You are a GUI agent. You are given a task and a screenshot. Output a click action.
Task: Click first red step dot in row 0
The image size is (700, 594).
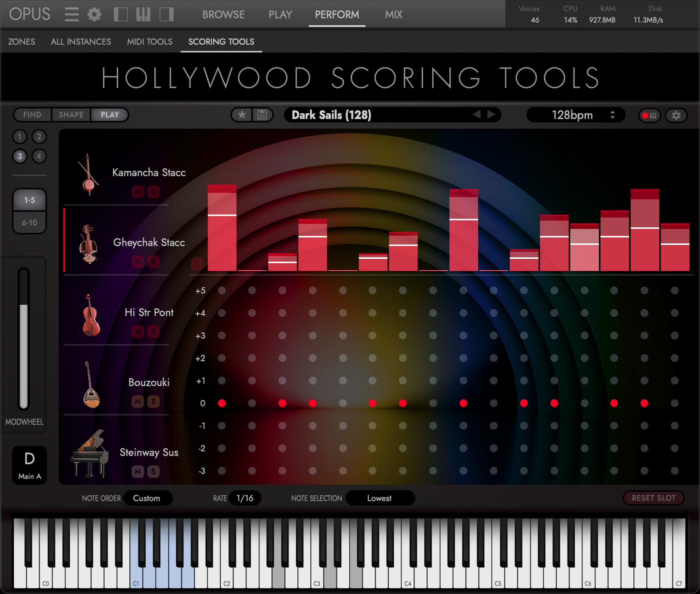coord(222,403)
